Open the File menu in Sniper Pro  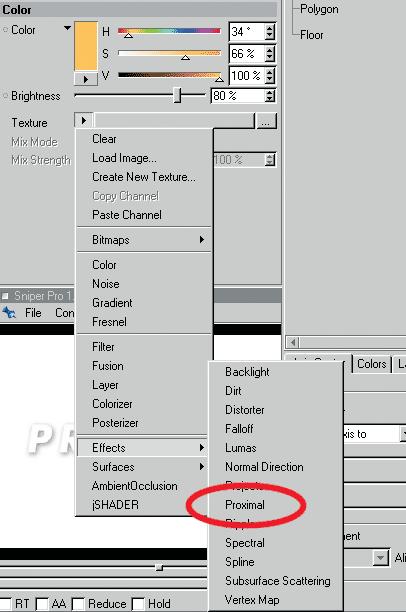tap(33, 313)
